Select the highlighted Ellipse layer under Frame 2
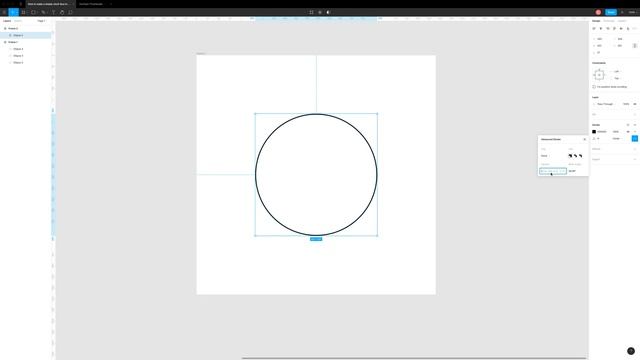Image resolution: width=640 pixels, height=360 pixels. (26, 36)
